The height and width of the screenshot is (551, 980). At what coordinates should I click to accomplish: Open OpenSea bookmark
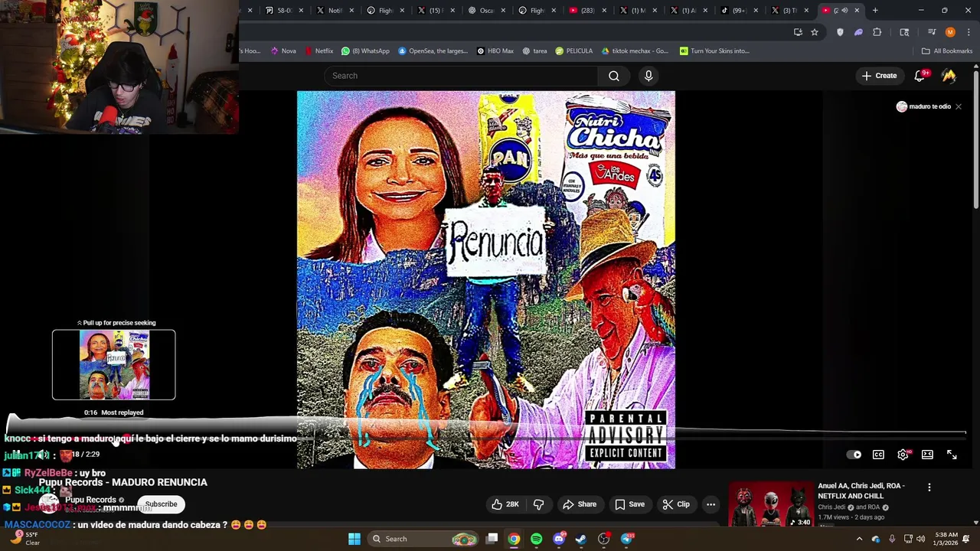(433, 51)
